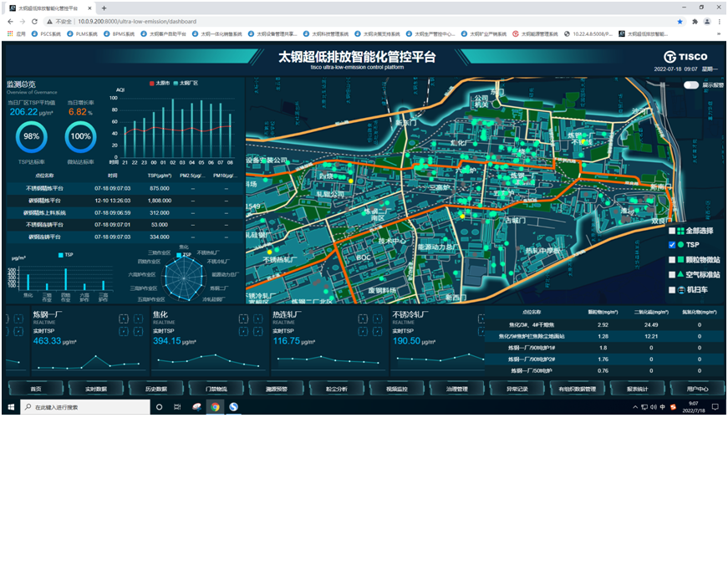Enable the 颗粒物微站 checkbox

coord(672,260)
